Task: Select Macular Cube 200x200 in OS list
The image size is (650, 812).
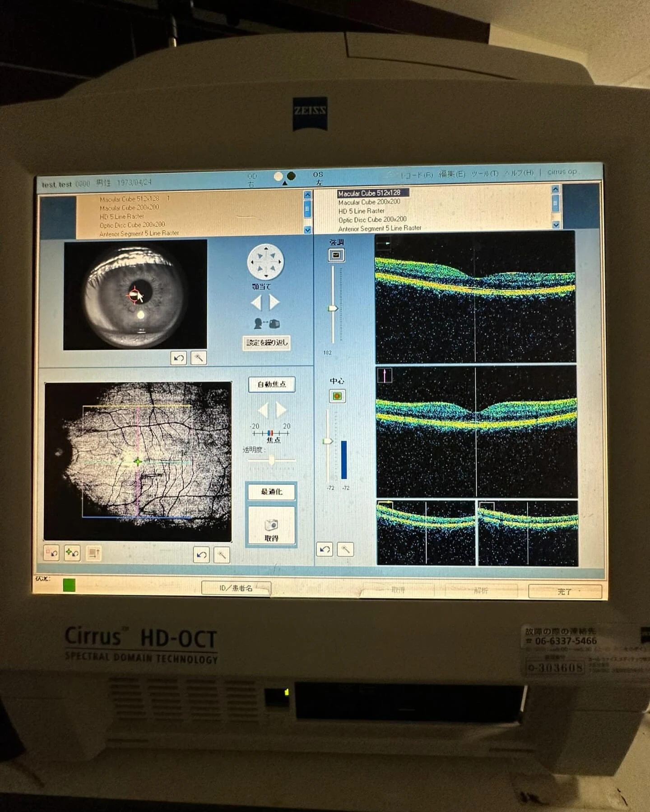Action: click(369, 202)
